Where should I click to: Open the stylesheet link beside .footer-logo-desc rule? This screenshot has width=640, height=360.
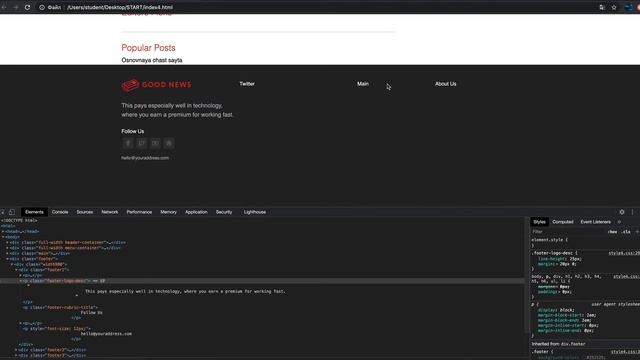tap(624, 253)
